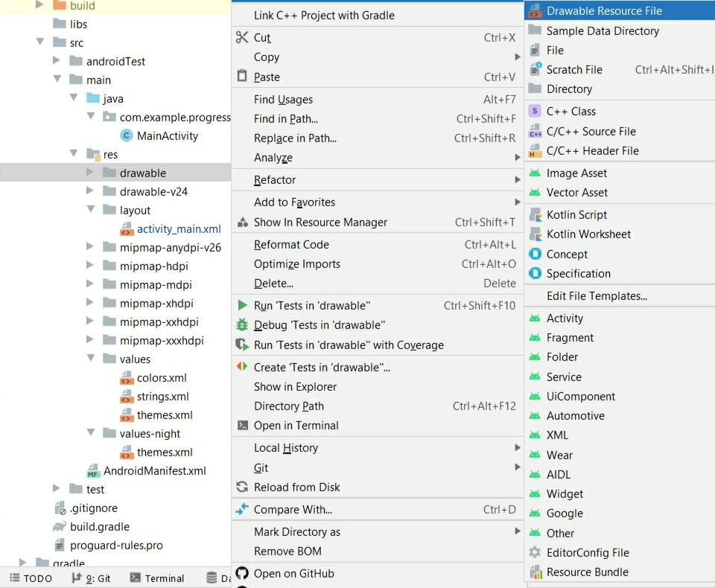715x588 pixels.
Task: Select colors.xml in values folder
Action: (x=162, y=378)
